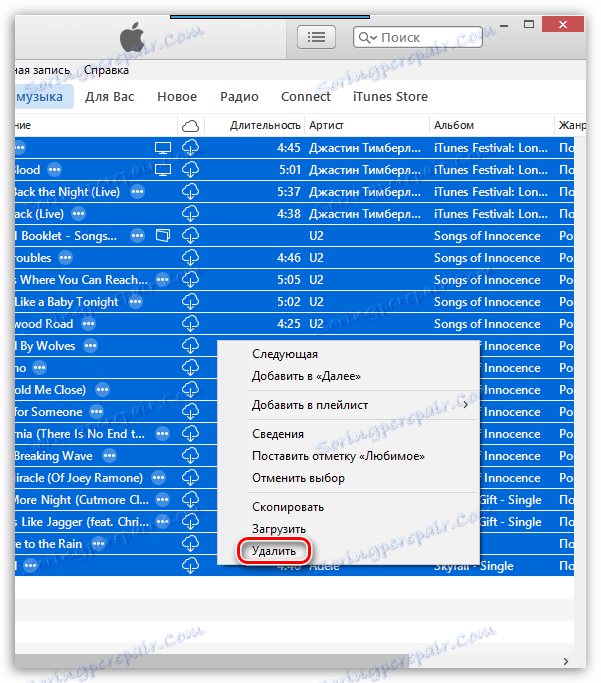The height and width of the screenshot is (683, 601).
Task: Switch to the Для Вас tab
Action: pos(110,97)
